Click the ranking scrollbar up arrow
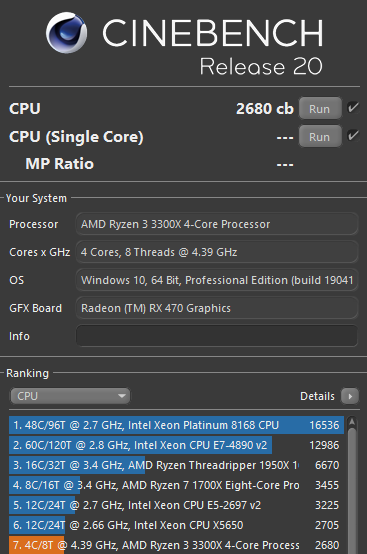Screen dimensions: 367x554 [x=351, y=422]
